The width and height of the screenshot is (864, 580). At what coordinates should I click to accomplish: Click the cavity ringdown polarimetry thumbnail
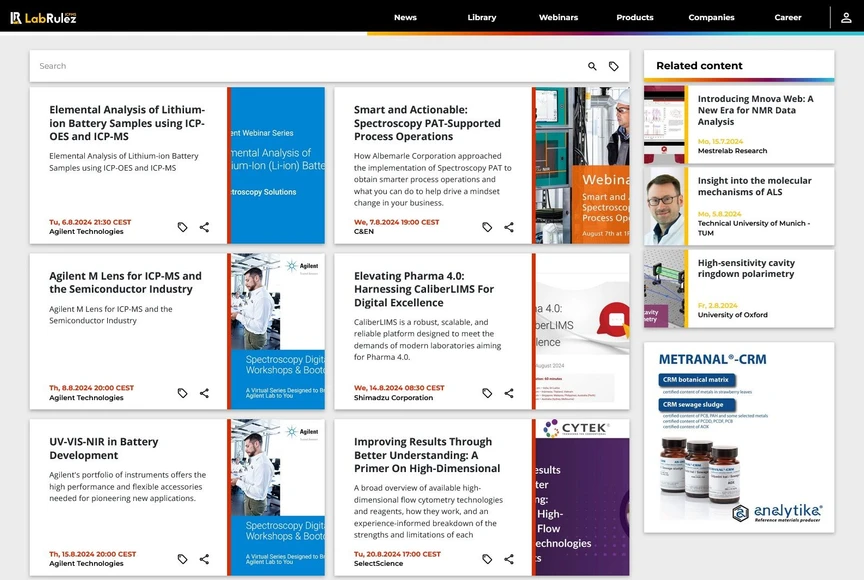664,289
